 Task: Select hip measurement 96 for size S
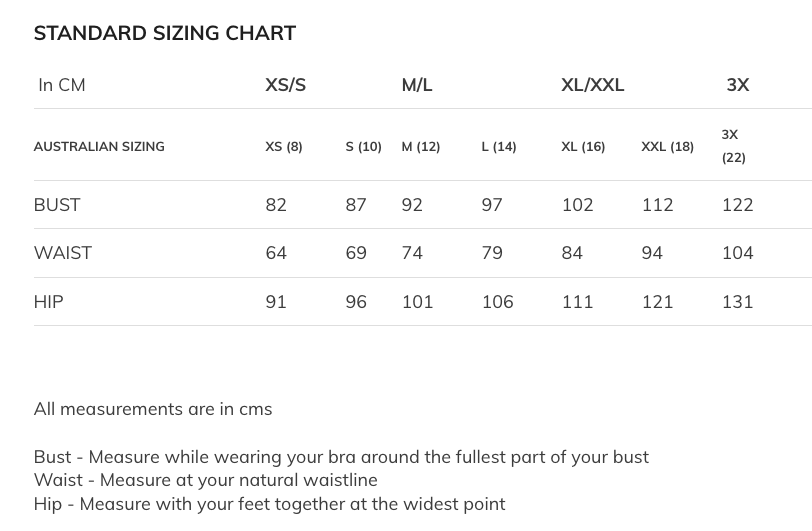coord(356,301)
